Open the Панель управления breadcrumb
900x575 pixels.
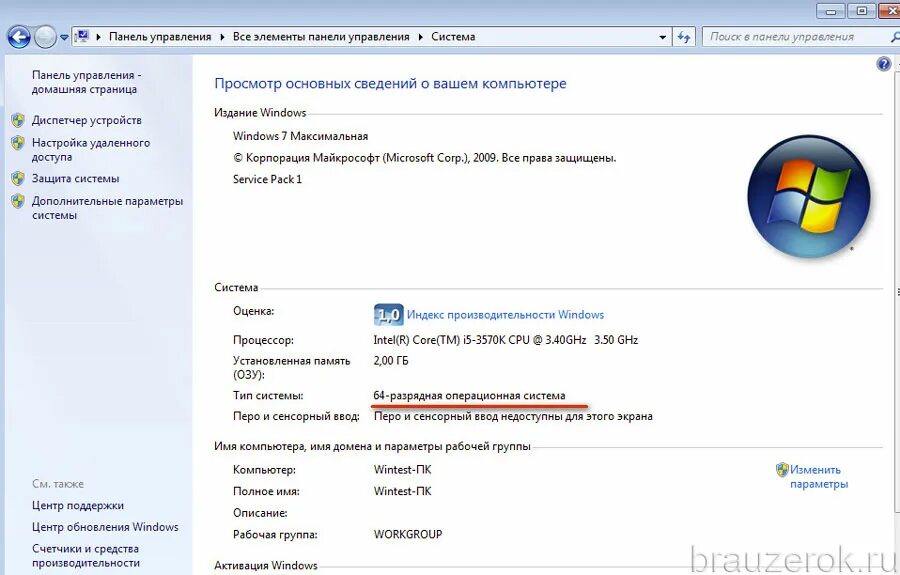coord(160,37)
